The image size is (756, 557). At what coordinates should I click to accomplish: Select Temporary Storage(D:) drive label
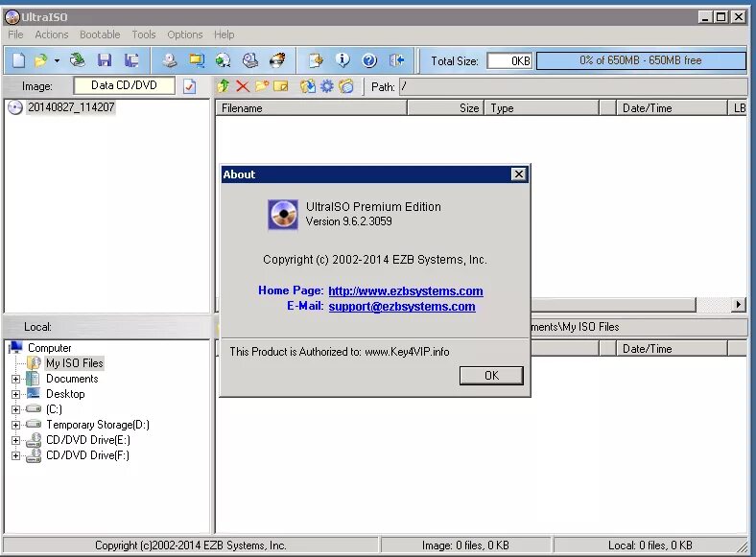pyautogui.click(x=98, y=425)
